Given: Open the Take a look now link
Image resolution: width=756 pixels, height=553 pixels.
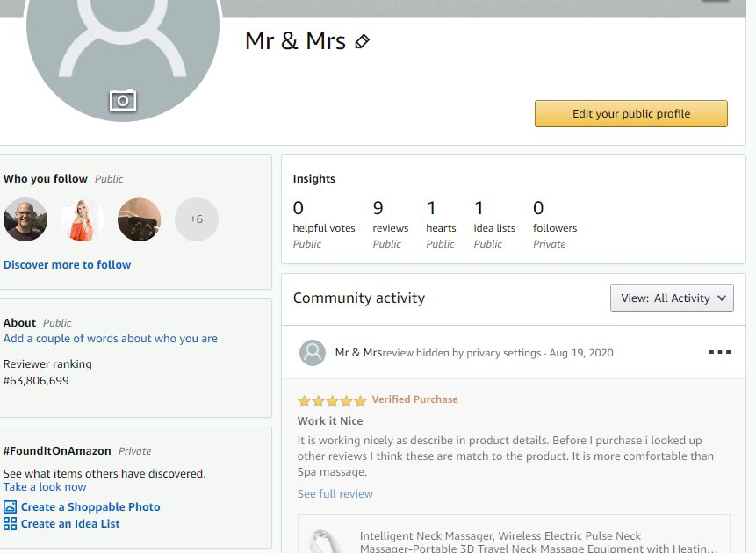Looking at the screenshot, I should [x=45, y=486].
